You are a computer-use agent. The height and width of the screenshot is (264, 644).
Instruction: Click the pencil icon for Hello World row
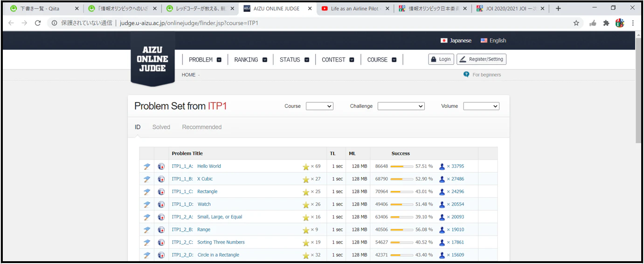pos(147,167)
